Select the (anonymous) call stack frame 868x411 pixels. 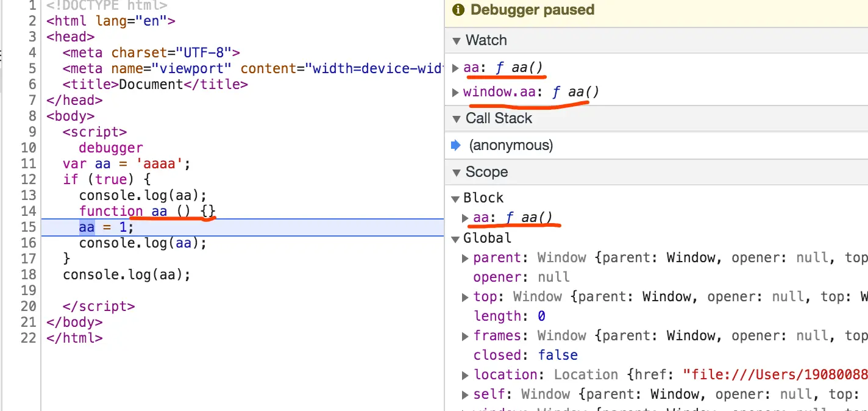point(511,145)
